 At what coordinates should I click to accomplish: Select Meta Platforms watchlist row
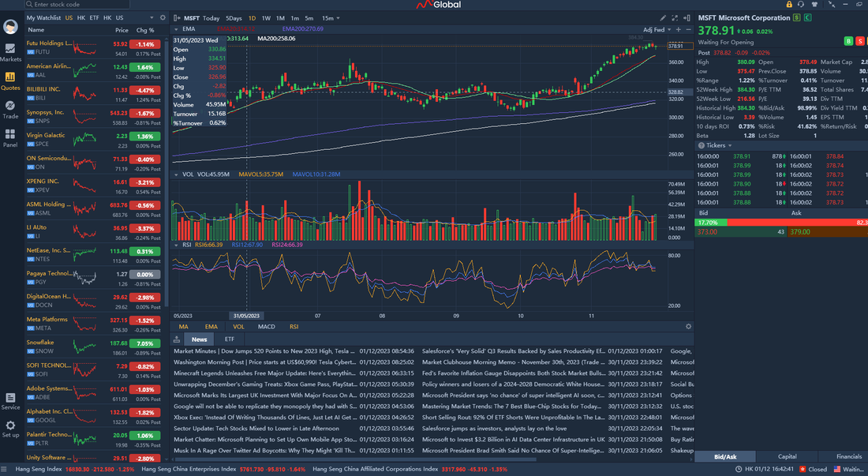(94, 324)
